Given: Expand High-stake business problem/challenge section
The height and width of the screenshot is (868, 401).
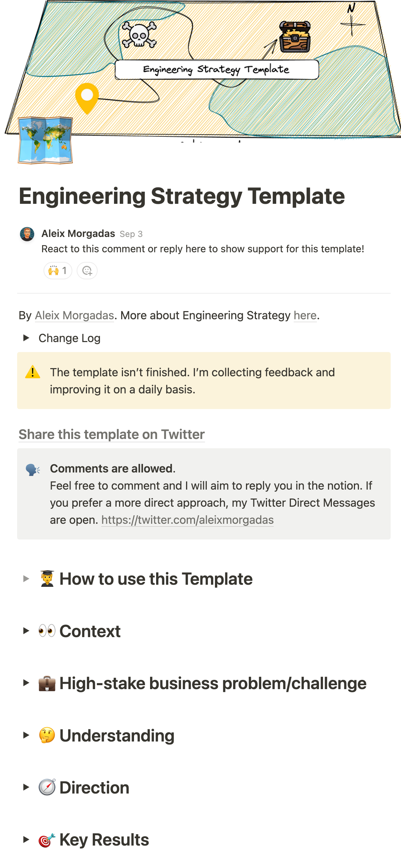Looking at the screenshot, I should pos(26,683).
